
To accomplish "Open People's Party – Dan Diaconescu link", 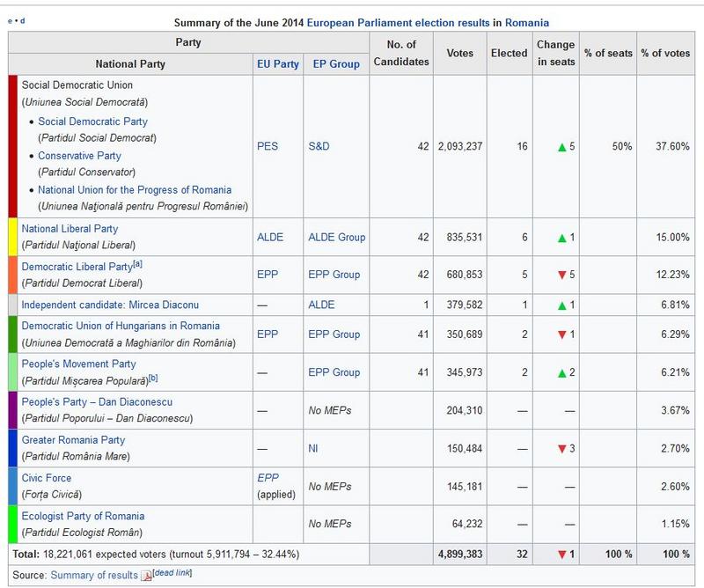I will pos(97,402).
